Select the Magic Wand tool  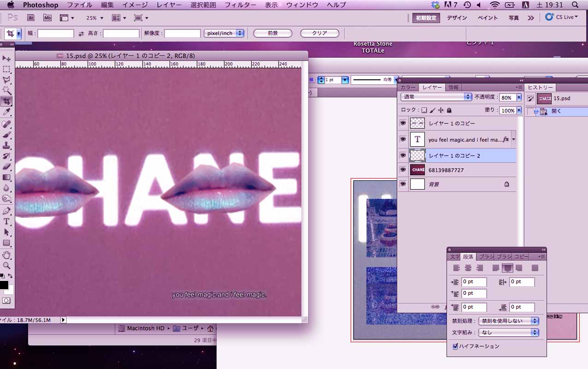[x=6, y=90]
